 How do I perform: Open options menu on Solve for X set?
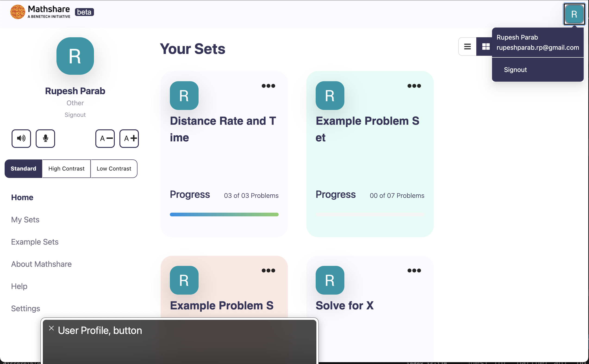[414, 270]
